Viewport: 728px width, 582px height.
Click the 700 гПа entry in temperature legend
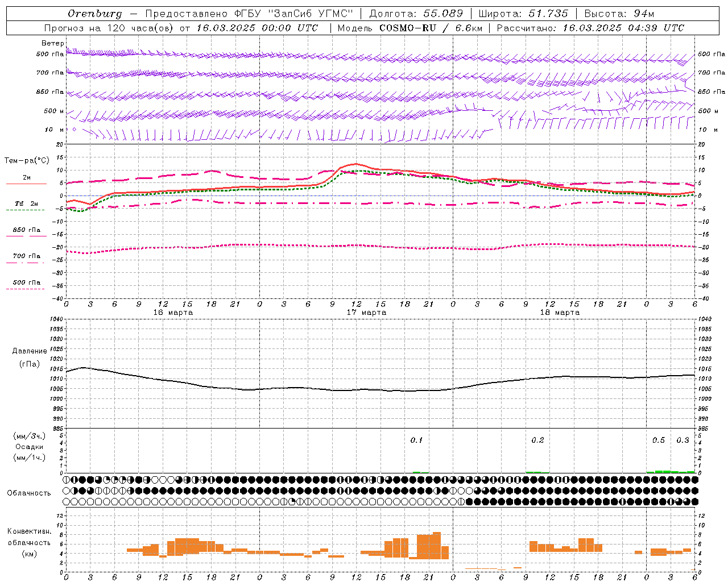click(x=26, y=256)
